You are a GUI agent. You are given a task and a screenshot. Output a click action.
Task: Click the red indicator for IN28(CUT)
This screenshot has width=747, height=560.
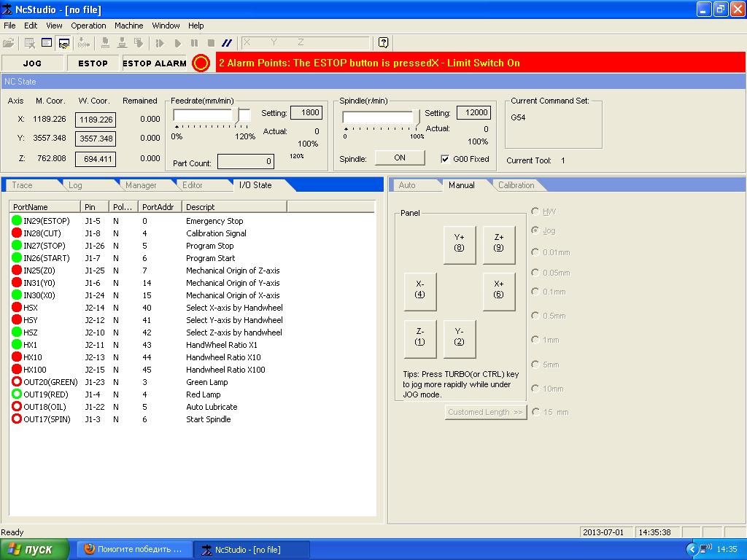coord(17,233)
